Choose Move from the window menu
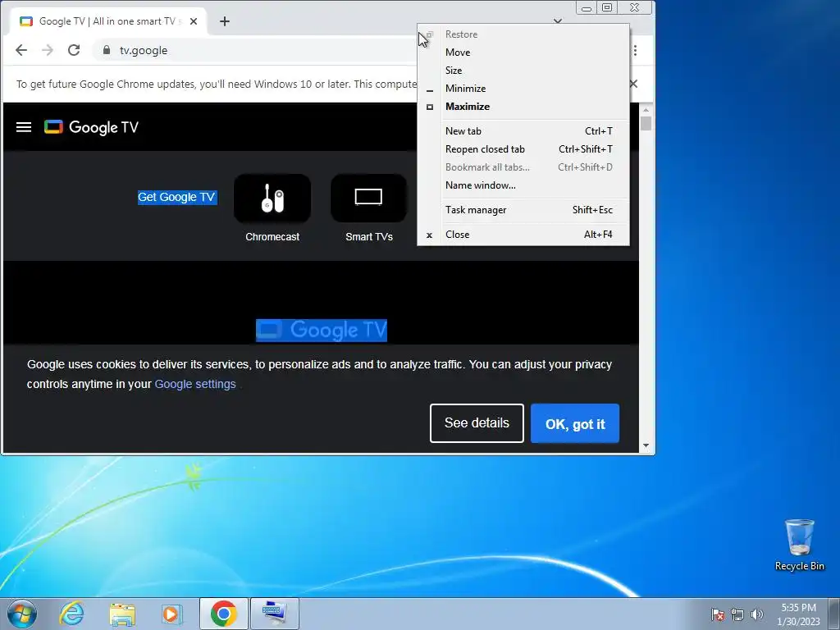The image size is (840, 630). (x=523, y=52)
